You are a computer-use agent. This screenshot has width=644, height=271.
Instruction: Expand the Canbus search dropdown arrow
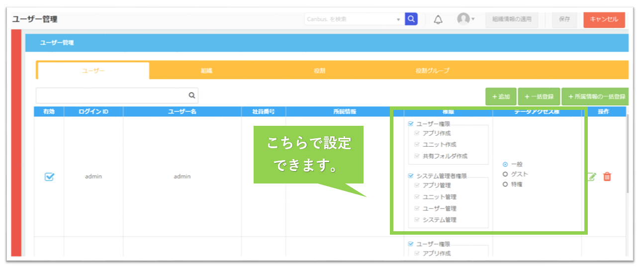(x=398, y=20)
